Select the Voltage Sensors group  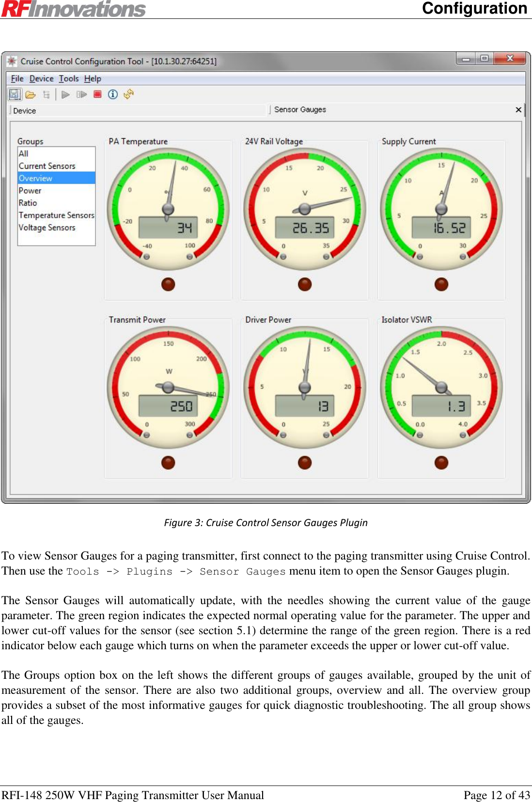coord(56,227)
